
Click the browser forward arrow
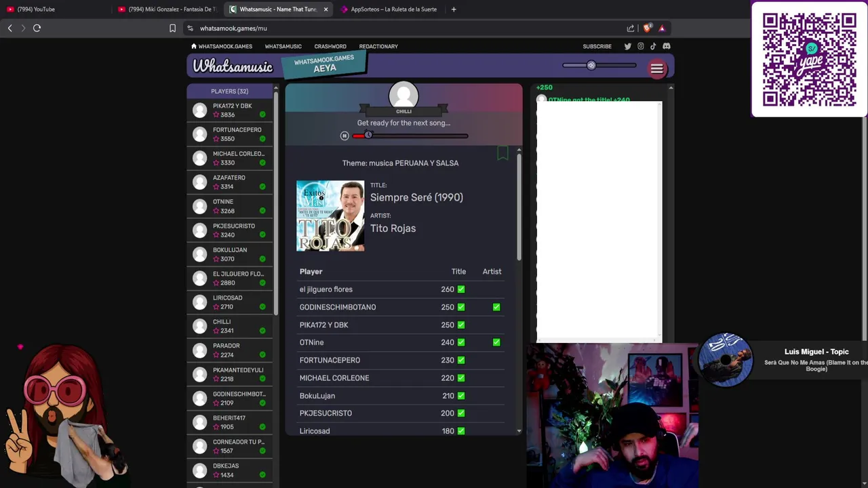coord(23,28)
